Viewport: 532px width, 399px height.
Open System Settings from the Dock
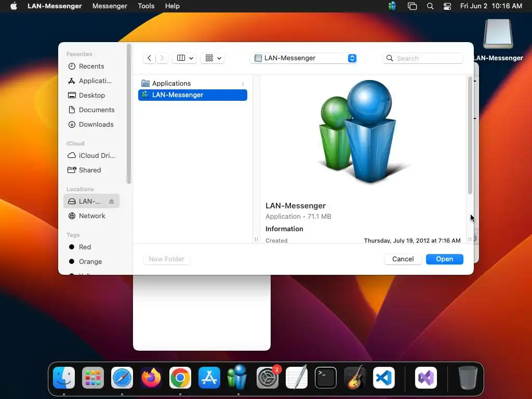tap(268, 378)
